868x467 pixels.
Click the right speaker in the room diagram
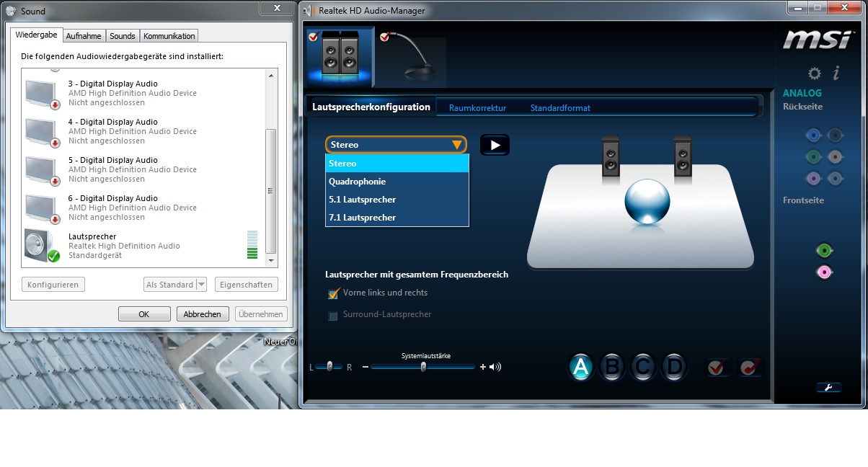click(x=683, y=155)
